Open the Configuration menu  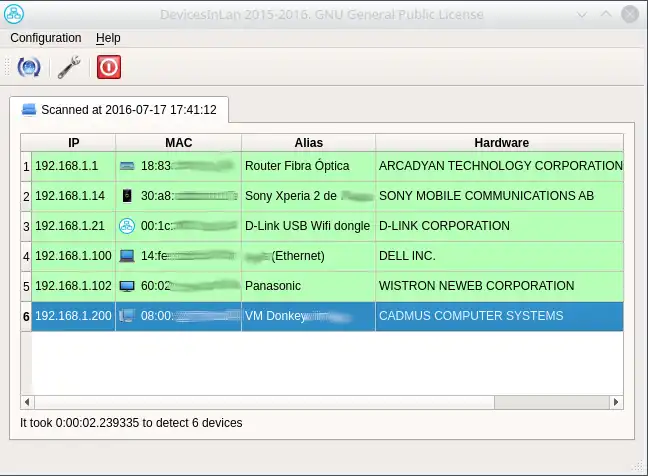click(x=46, y=38)
